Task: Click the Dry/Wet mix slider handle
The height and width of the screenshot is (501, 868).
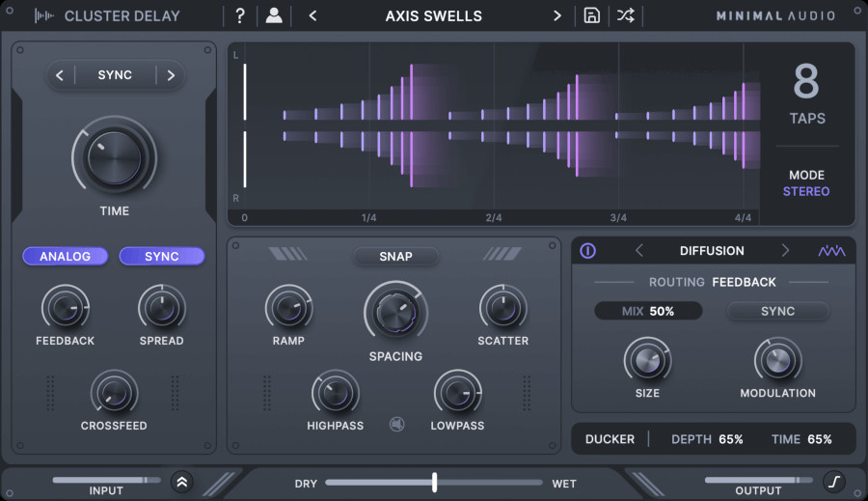Action: click(x=435, y=482)
